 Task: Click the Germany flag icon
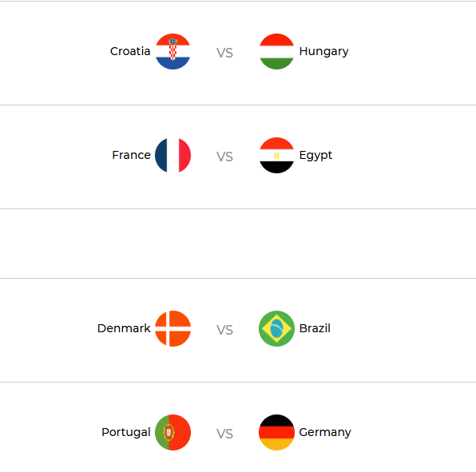click(276, 433)
